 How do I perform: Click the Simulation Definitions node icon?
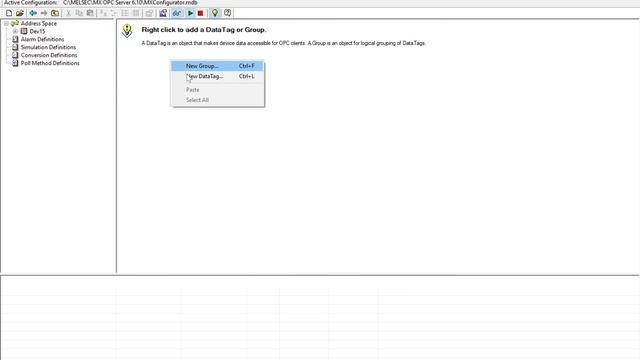[x=15, y=47]
